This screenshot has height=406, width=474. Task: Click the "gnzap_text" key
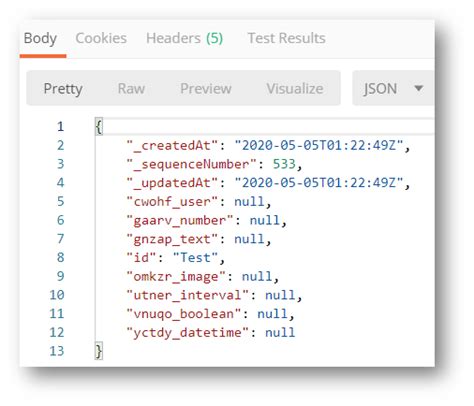click(172, 239)
